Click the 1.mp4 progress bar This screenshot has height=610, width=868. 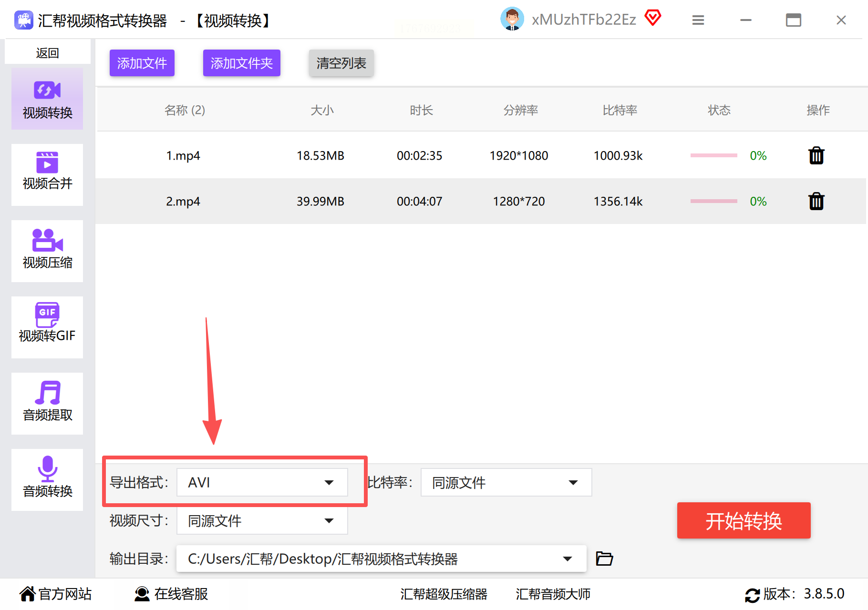(713, 155)
